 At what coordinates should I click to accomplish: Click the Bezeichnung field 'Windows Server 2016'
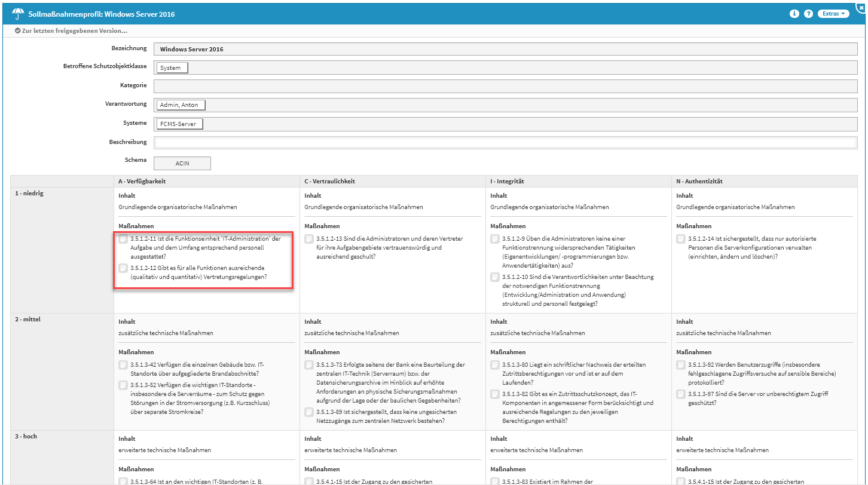tap(506, 49)
